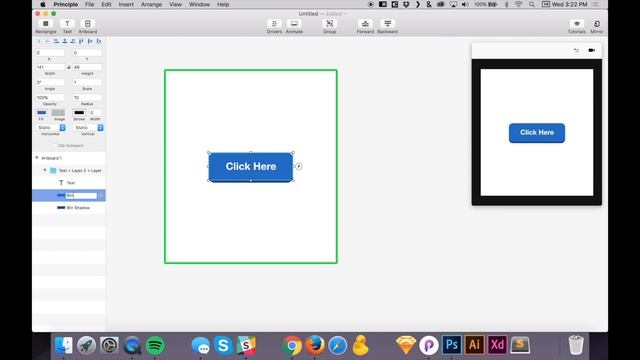The height and width of the screenshot is (360, 640).
Task: Open the Animate panel
Action: tap(294, 26)
